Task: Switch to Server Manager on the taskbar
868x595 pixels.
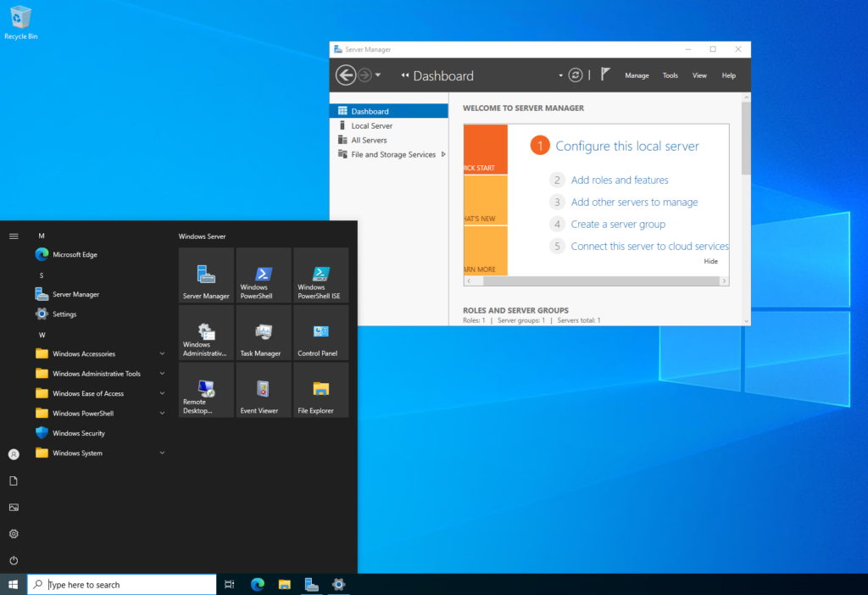Action: pyautogui.click(x=312, y=585)
